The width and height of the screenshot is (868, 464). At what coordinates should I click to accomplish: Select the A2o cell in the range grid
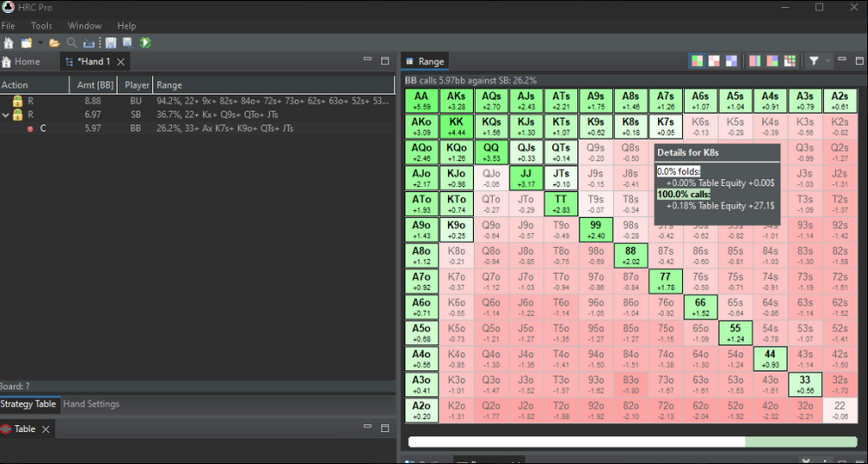click(x=422, y=410)
